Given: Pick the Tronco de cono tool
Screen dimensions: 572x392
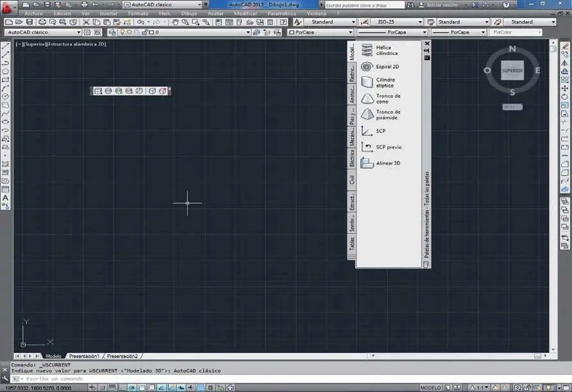Looking at the screenshot, I should click(x=387, y=99).
